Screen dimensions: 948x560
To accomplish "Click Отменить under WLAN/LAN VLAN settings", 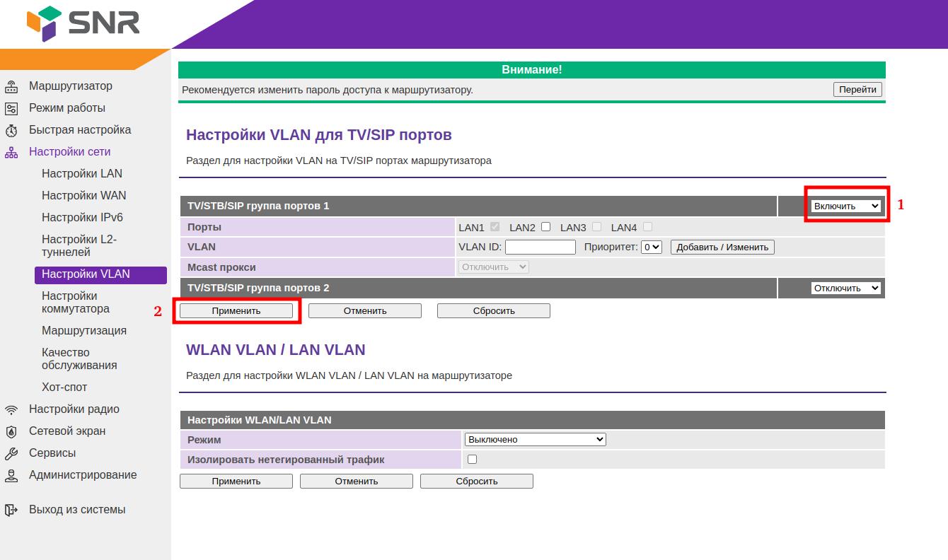I will tap(357, 481).
